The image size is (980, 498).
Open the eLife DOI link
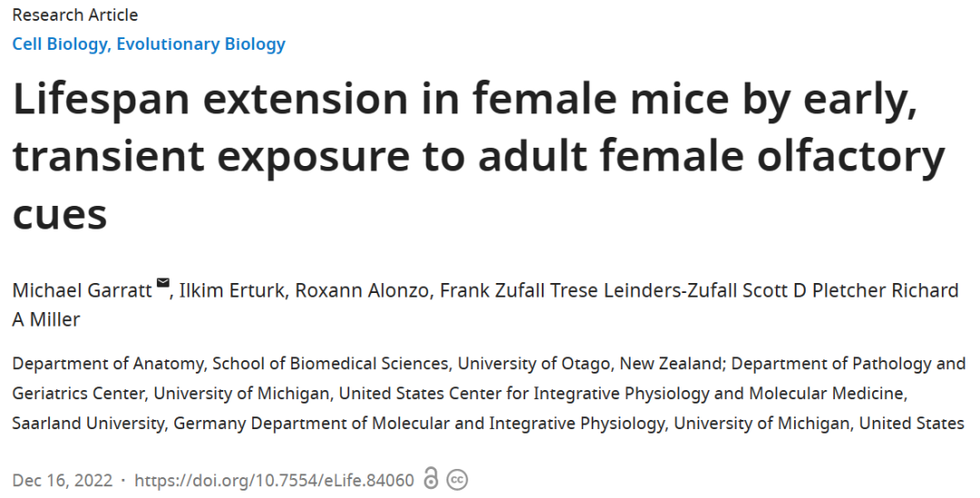(x=274, y=480)
